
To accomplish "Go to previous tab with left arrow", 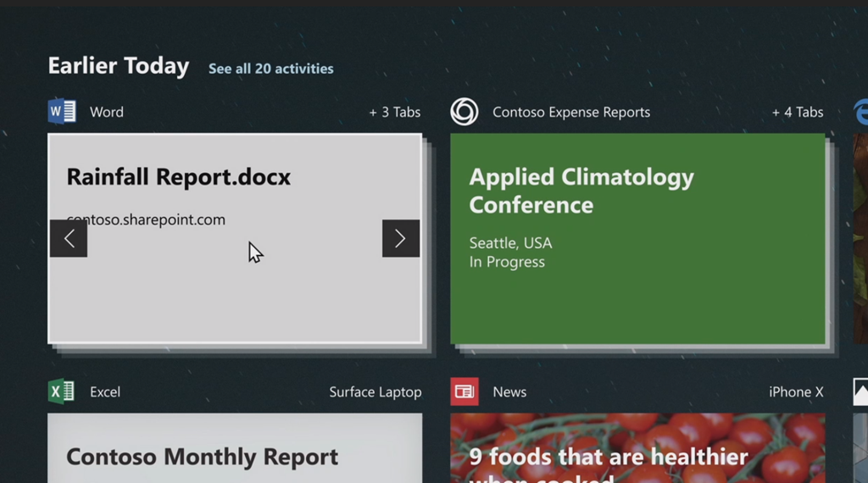I will pos(69,239).
